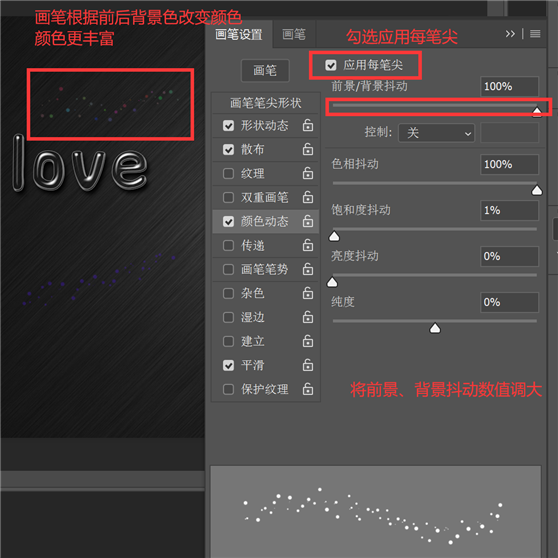This screenshot has width=558, height=558.
Task: Toggle lock icon for 湿边
Action: click(308, 317)
